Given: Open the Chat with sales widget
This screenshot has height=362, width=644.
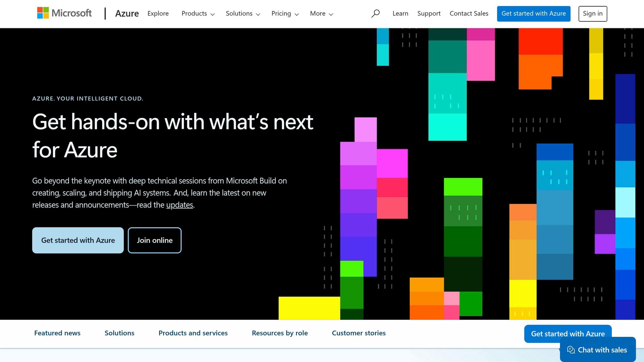Looking at the screenshot, I should [x=598, y=349].
